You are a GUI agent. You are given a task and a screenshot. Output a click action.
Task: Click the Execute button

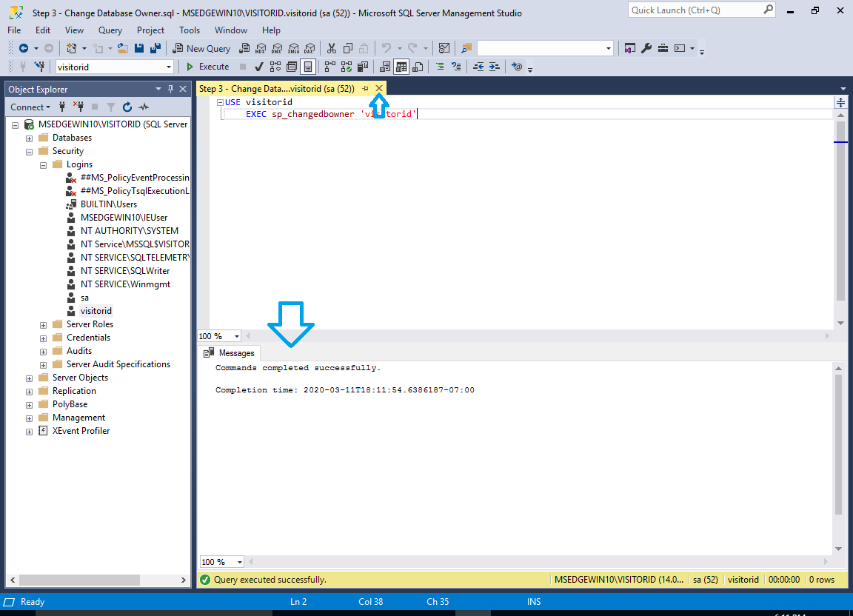[207, 67]
